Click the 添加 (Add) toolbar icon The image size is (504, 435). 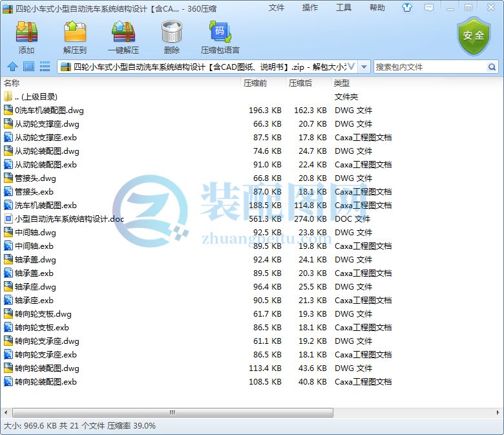click(x=26, y=32)
